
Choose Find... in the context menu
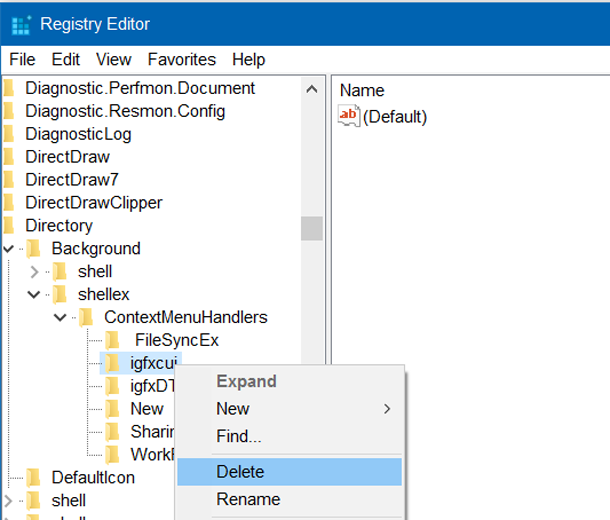click(289, 436)
